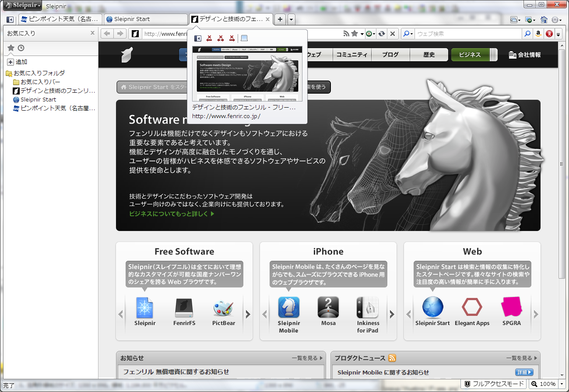The width and height of the screenshot is (569, 392).
Task: Open the コミュニティ nav menu item
Action: (352, 55)
